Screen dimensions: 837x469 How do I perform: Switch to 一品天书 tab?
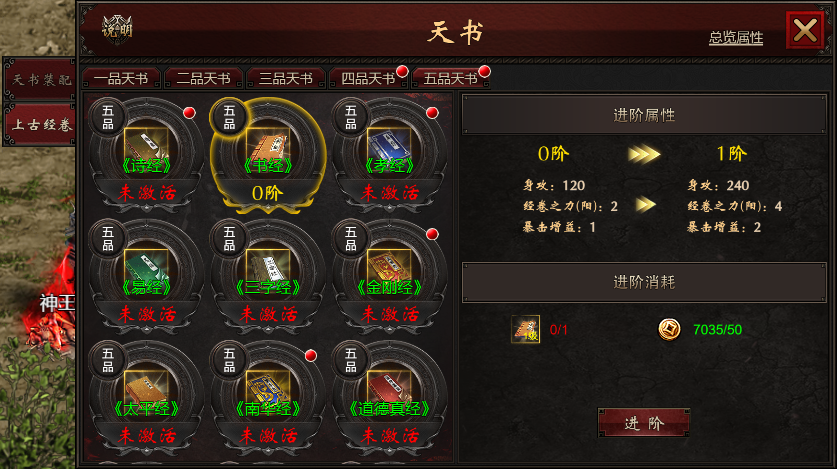click(x=121, y=79)
